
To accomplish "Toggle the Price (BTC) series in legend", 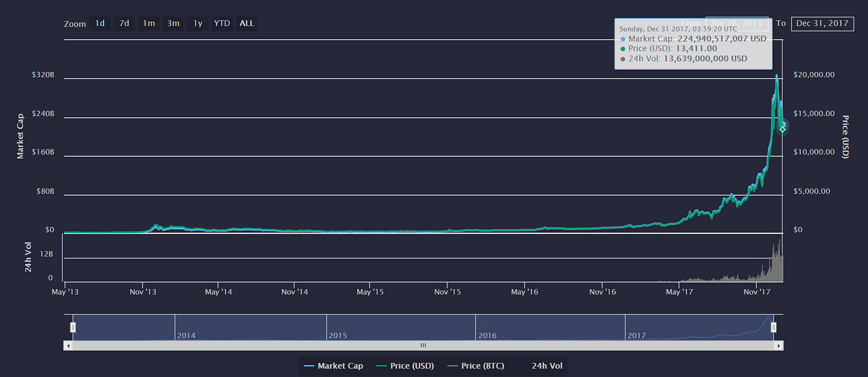I will (x=476, y=366).
